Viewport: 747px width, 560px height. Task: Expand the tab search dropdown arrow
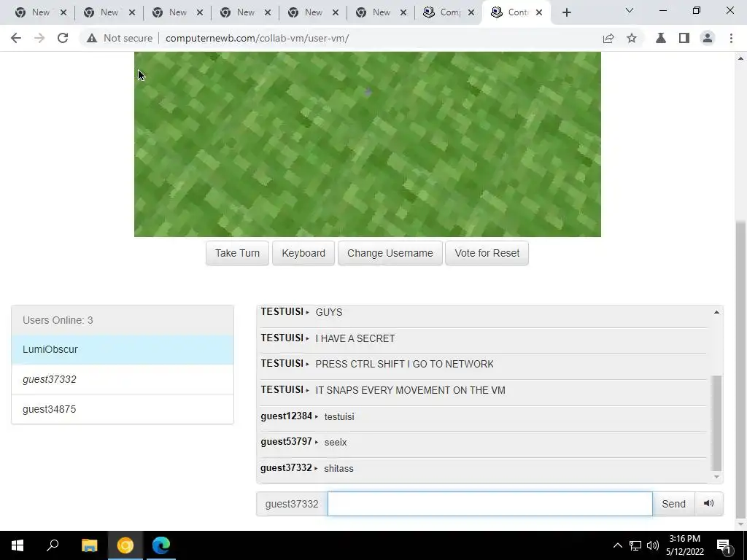point(630,10)
